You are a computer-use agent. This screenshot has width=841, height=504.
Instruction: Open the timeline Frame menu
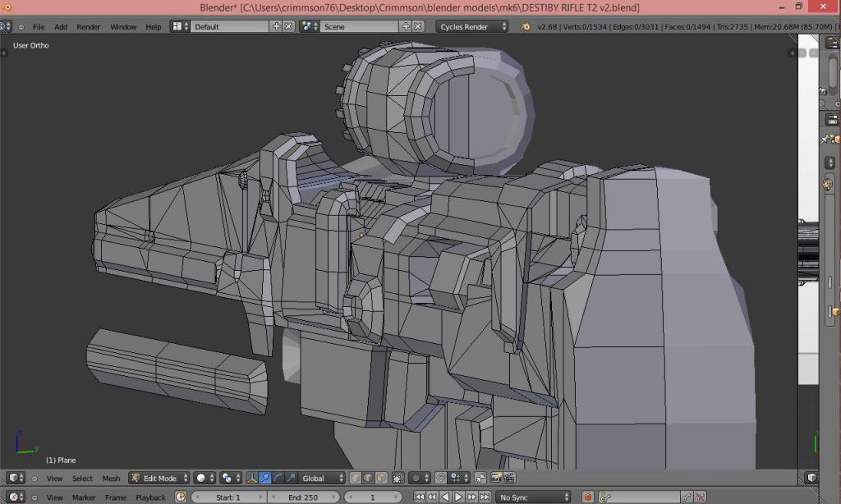[115, 497]
